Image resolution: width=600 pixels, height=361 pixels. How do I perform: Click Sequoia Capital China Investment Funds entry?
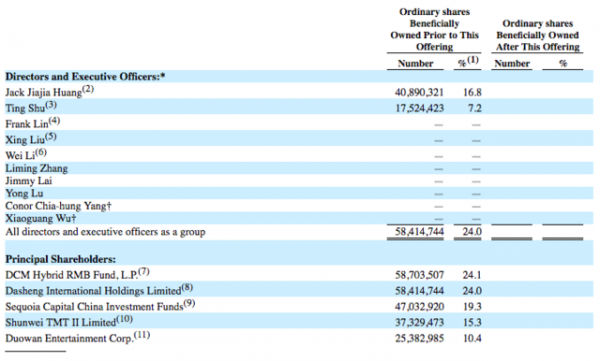tap(100, 306)
